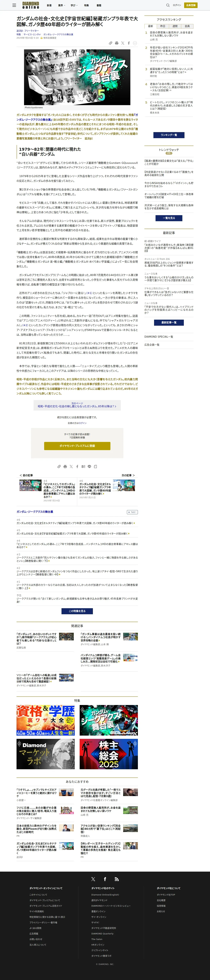Screen dimensions: 210x980
Task: Select the 会員 ranking tab
Action: coord(187,26)
